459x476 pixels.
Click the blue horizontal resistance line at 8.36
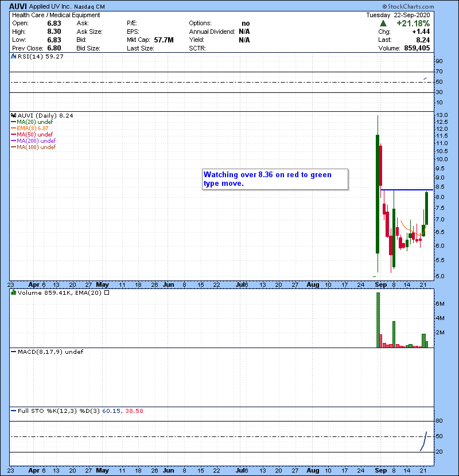[407, 190]
